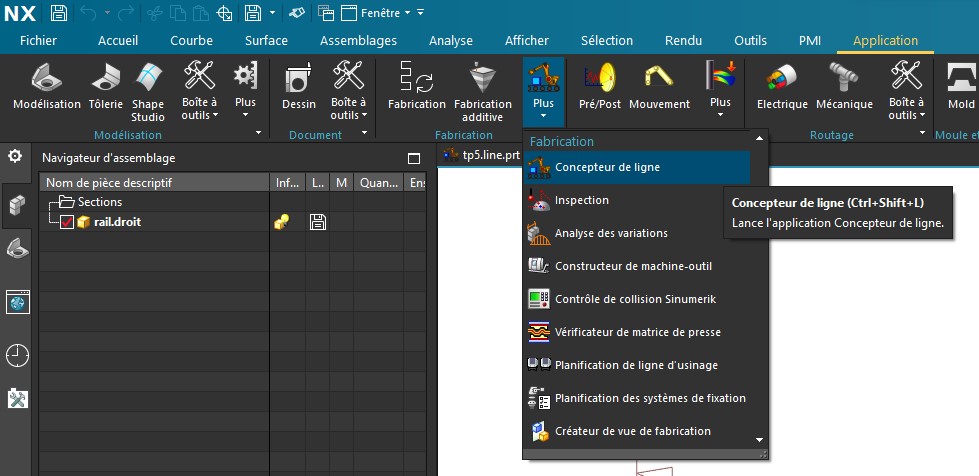Image resolution: width=979 pixels, height=476 pixels.
Task: Open the Fichier menu
Action: point(38,41)
